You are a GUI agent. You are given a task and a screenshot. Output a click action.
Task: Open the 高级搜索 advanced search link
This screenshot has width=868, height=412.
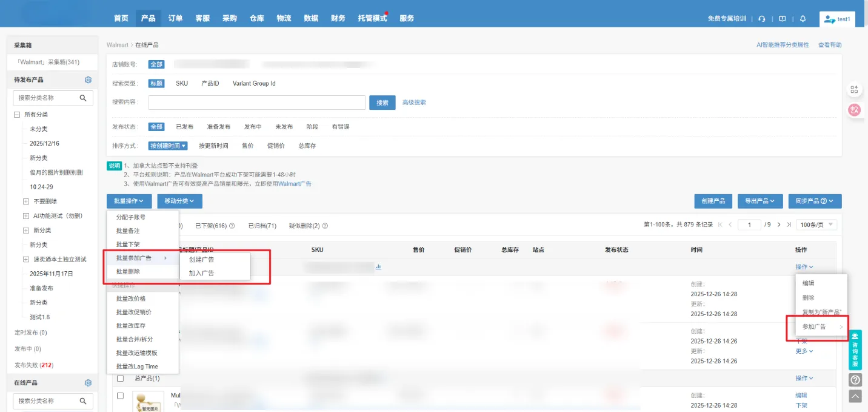[415, 102]
